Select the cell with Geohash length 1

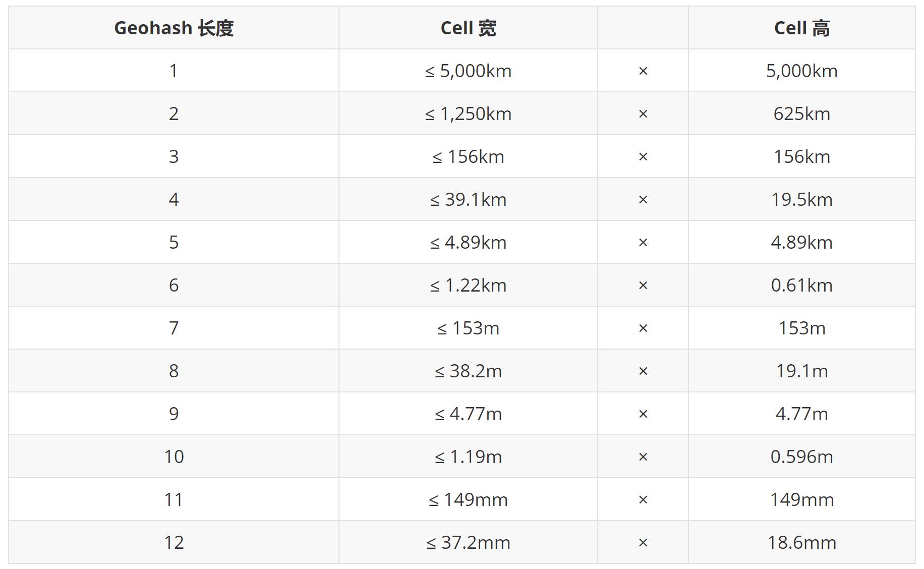(x=174, y=71)
